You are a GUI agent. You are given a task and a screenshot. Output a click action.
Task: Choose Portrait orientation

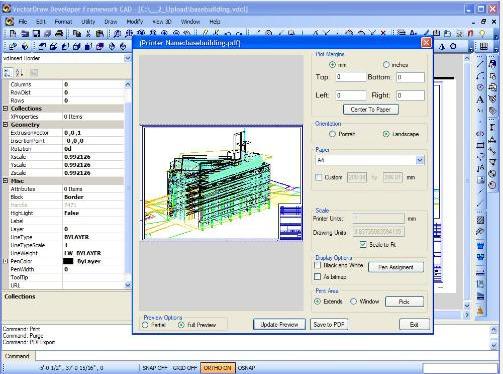332,134
